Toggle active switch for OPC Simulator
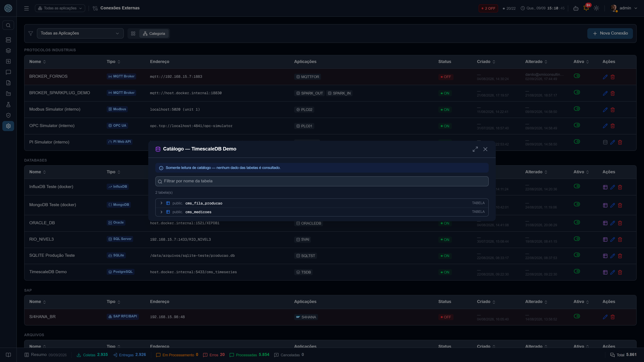Image resolution: width=644 pixels, height=362 pixels. [577, 125]
